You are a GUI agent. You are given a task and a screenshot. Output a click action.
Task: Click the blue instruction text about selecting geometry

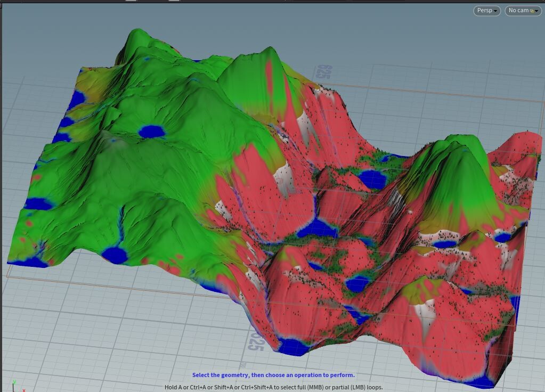(275, 374)
